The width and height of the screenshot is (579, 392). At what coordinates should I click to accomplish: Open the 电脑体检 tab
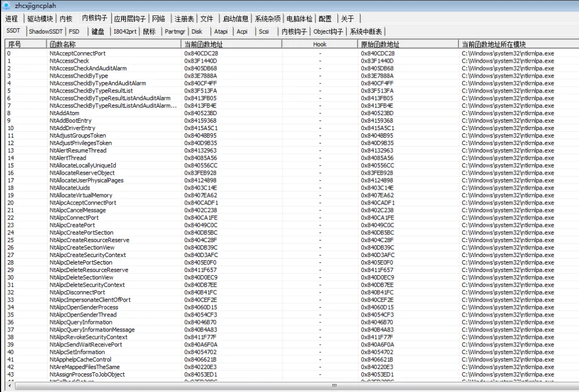pyautogui.click(x=300, y=18)
